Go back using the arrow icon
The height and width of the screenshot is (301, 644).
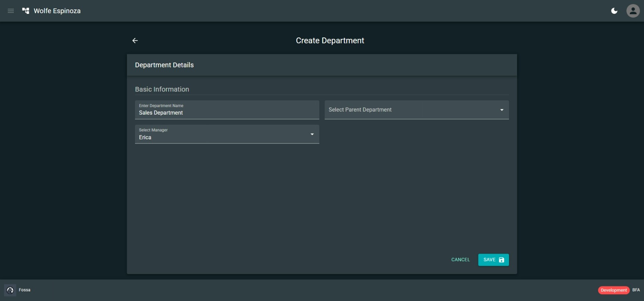135,40
